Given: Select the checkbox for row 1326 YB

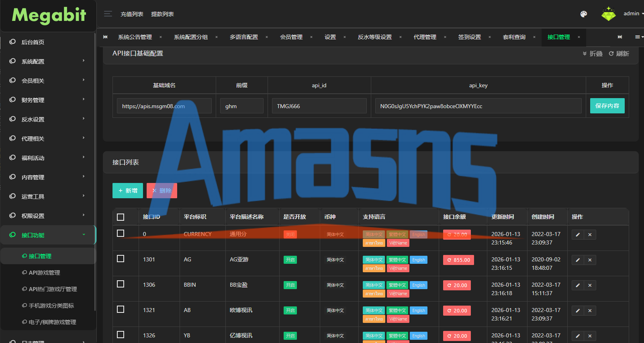Looking at the screenshot, I should (x=121, y=335).
